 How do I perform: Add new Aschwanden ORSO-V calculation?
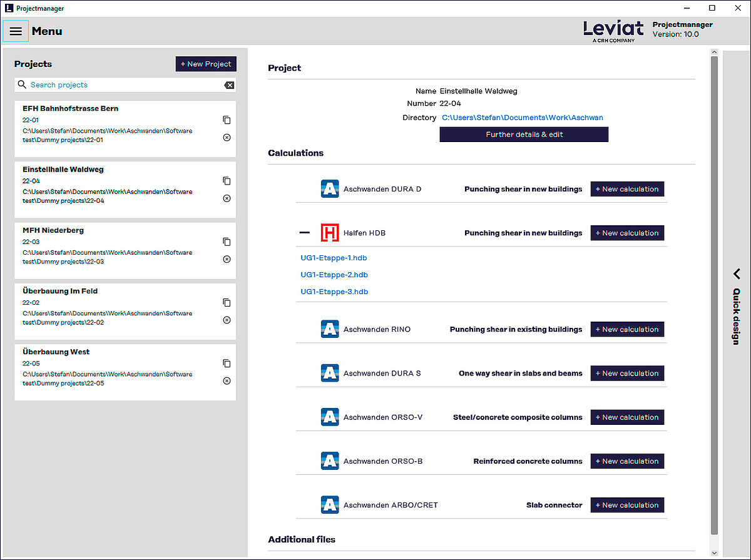[x=627, y=417]
